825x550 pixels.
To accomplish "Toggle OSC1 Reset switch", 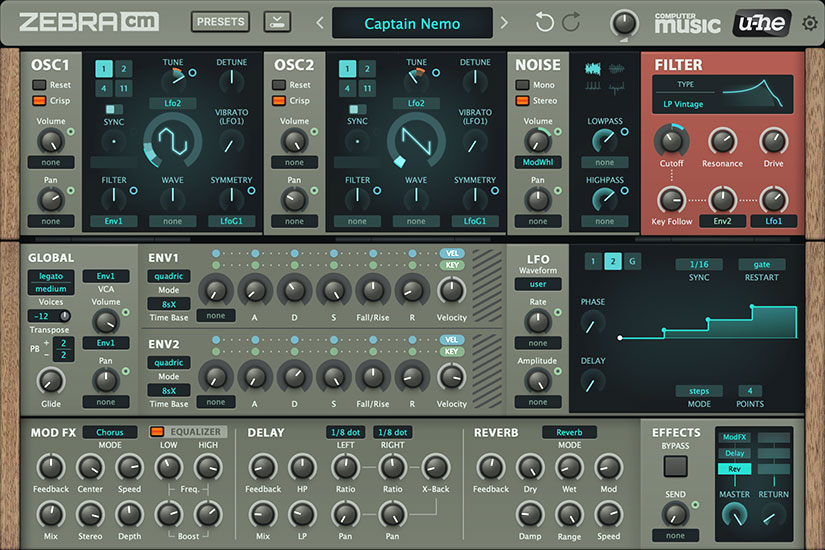I will click(38, 85).
